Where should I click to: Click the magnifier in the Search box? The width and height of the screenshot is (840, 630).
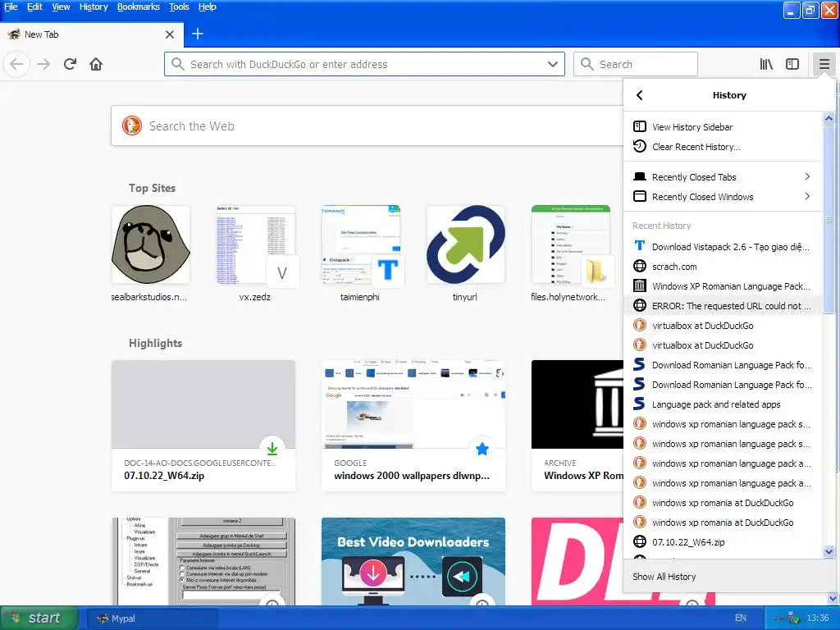click(587, 64)
